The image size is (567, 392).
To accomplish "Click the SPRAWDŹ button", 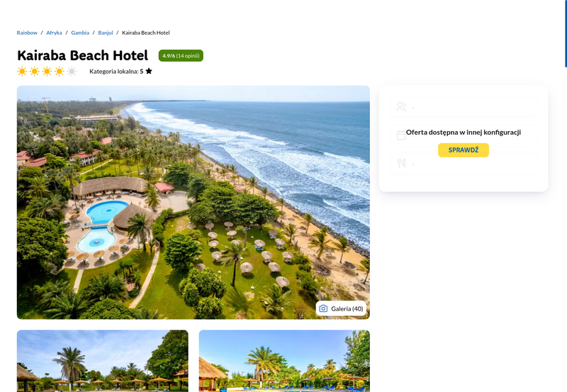I will click(464, 150).
